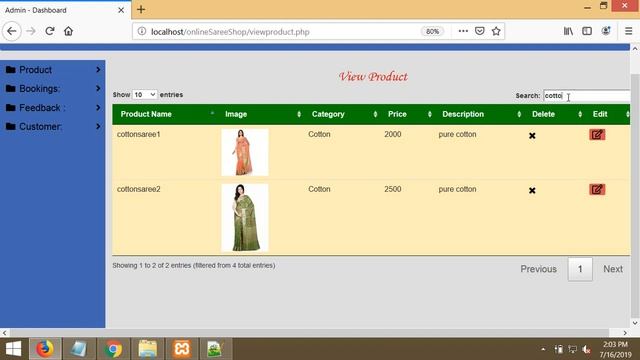Viewport: 640px width, 360px height.
Task: Sort table by Edit column
Action: pos(608,114)
